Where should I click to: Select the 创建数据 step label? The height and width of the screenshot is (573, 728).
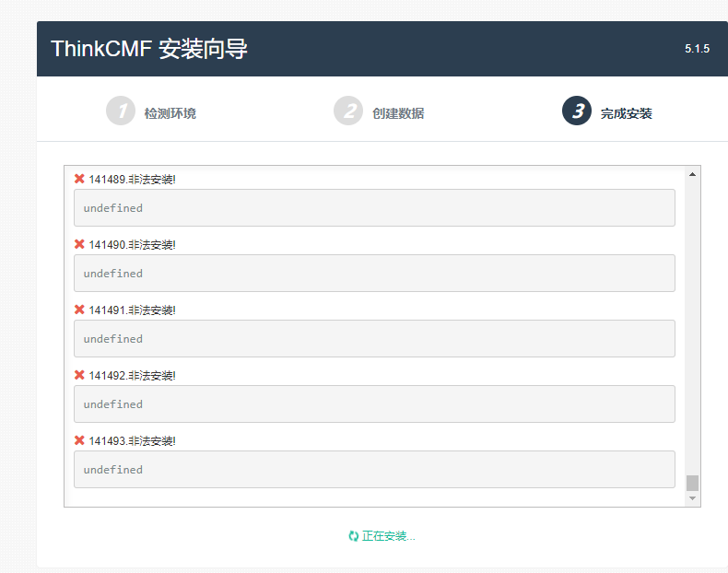(x=398, y=113)
